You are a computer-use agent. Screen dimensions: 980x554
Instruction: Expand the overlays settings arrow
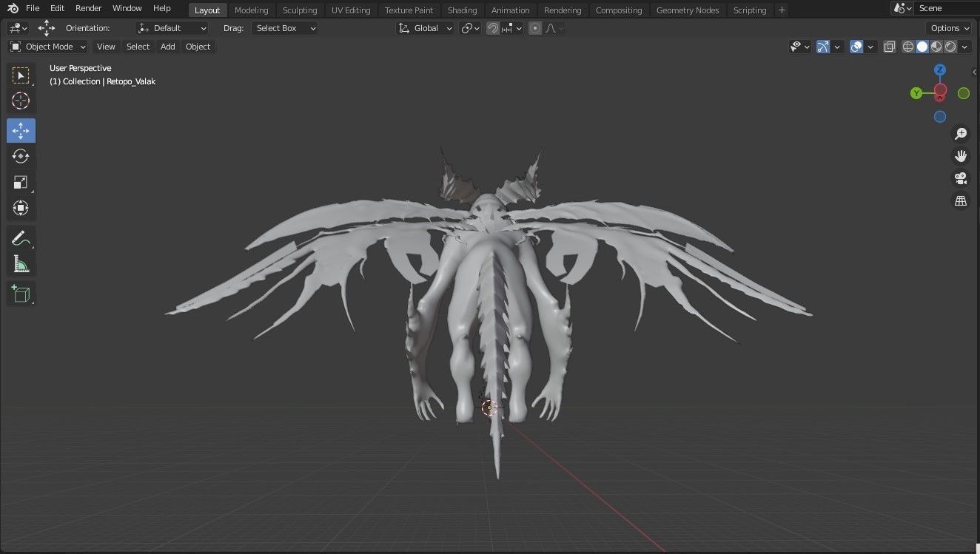coord(870,47)
